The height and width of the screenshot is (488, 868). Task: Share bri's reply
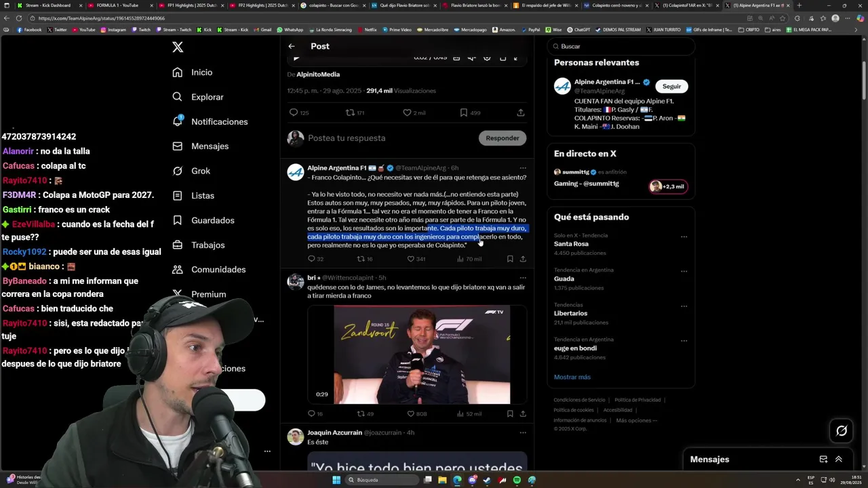coord(523,413)
